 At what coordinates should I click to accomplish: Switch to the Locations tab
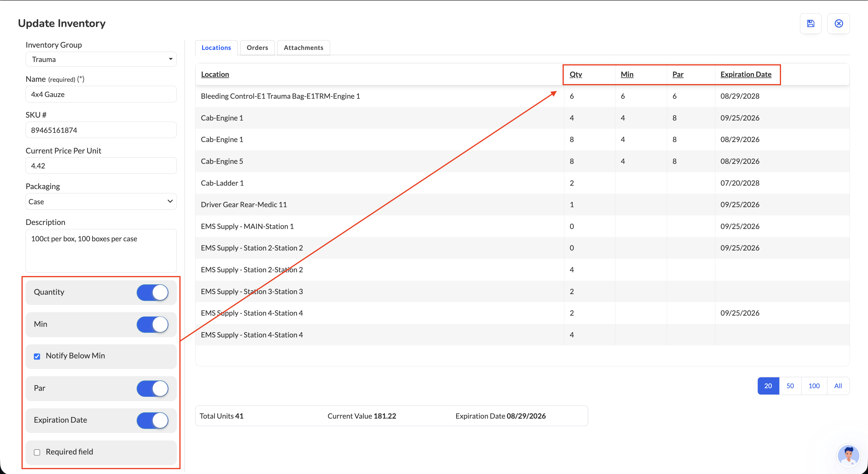pos(216,48)
